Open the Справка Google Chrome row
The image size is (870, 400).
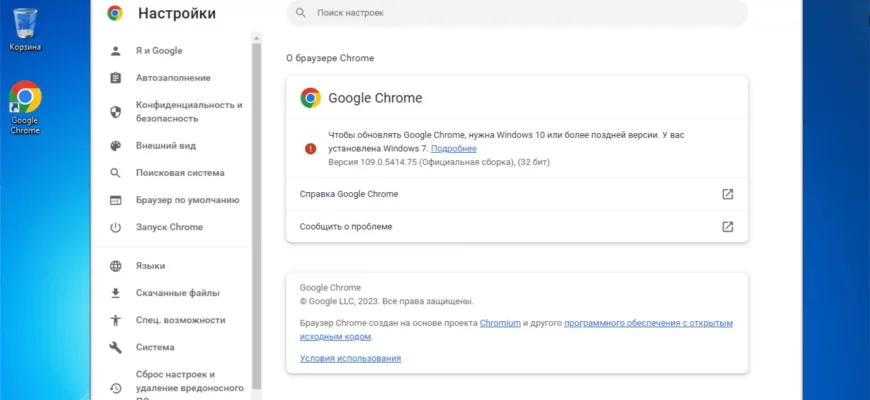pos(517,194)
